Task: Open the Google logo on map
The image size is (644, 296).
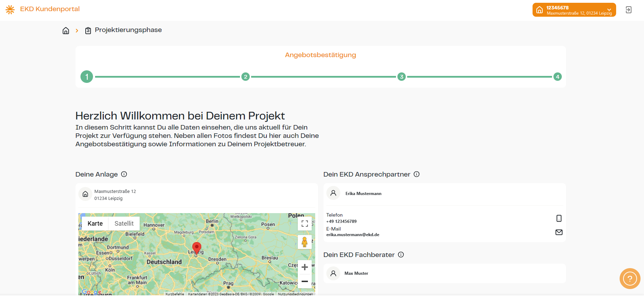Action: 92,292
